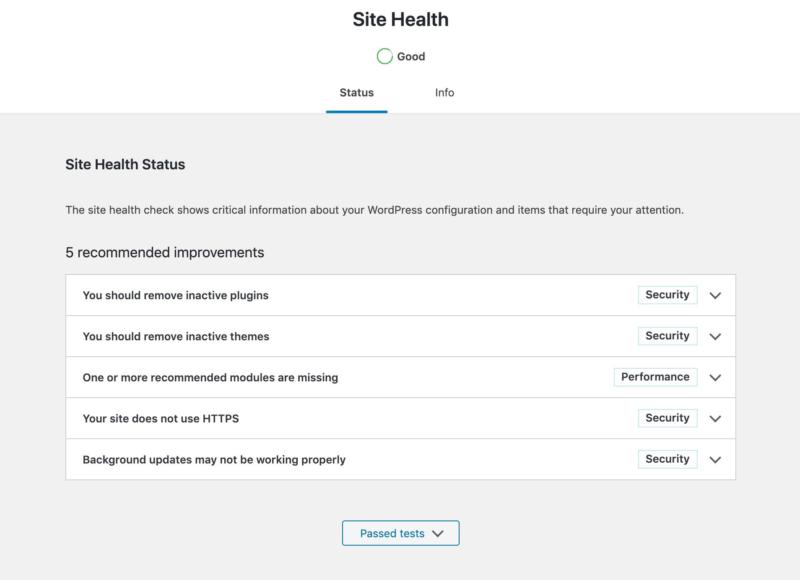Click 'You should remove inactive plugins' title
Viewport: 800px width, 580px height.
(175, 296)
